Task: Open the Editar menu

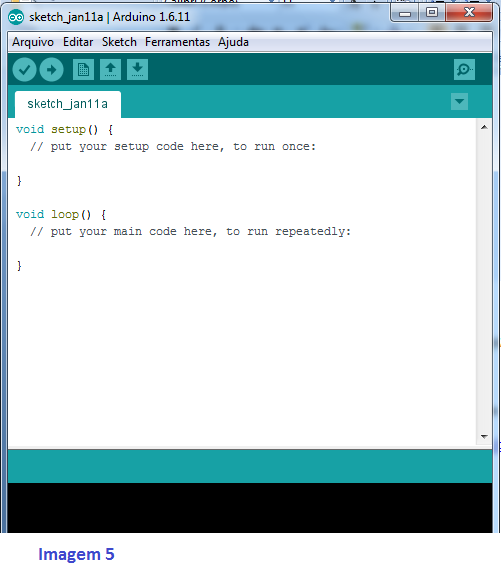Action: click(78, 42)
